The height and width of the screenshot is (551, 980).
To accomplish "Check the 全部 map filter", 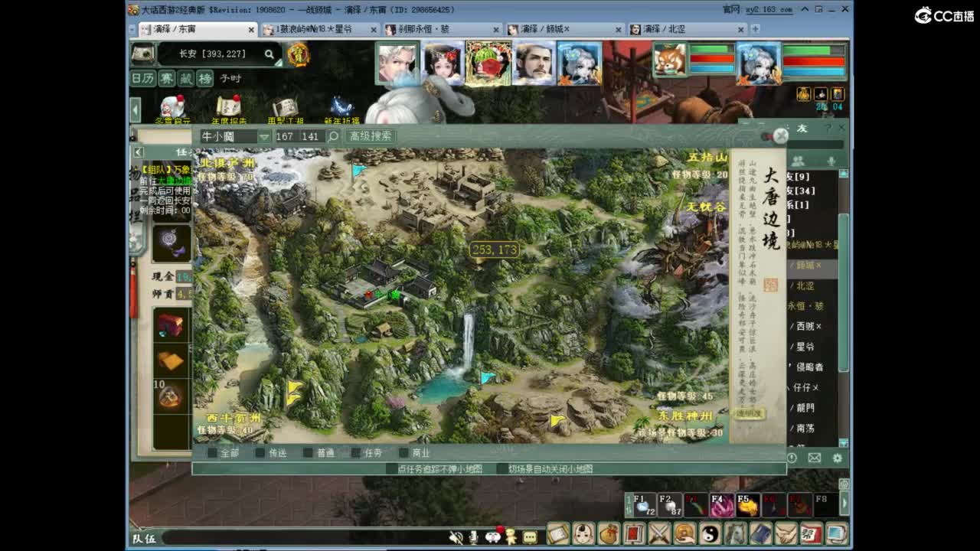I will click(213, 452).
